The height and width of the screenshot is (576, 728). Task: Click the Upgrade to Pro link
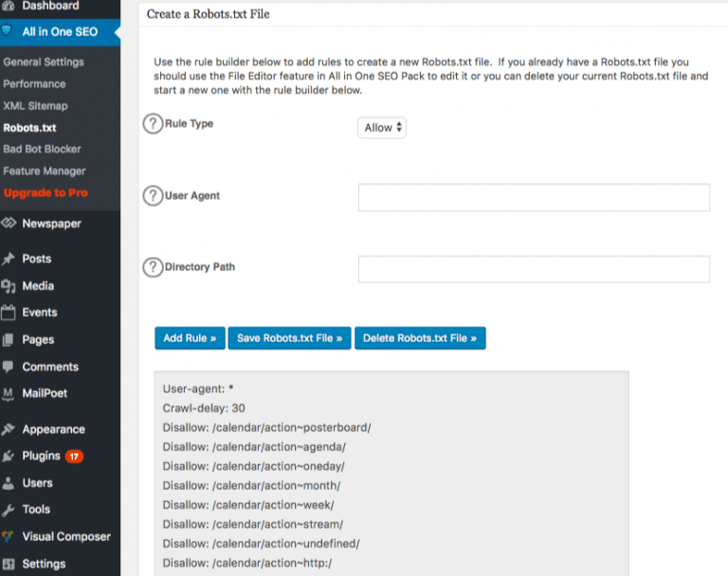45,192
